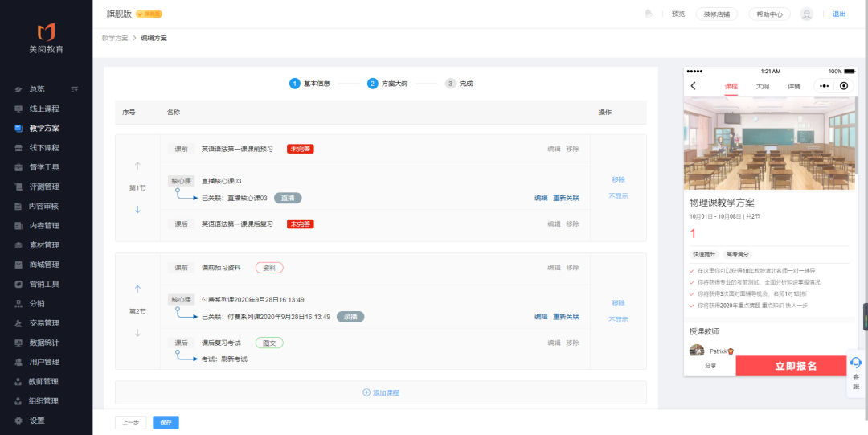
Task: Expand 营销工具 sidebar menu
Action: (x=44, y=284)
